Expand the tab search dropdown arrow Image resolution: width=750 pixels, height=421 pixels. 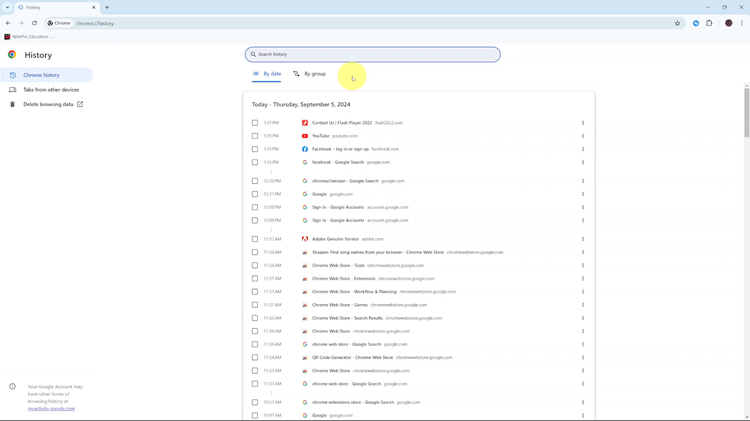tap(7, 7)
